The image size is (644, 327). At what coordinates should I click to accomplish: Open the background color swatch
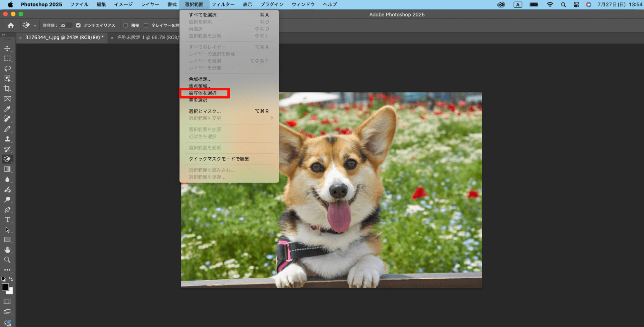(x=11, y=292)
